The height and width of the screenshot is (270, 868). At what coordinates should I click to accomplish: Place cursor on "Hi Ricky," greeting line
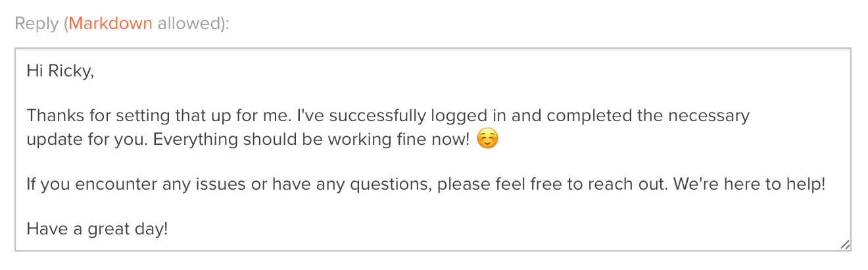[x=60, y=71]
